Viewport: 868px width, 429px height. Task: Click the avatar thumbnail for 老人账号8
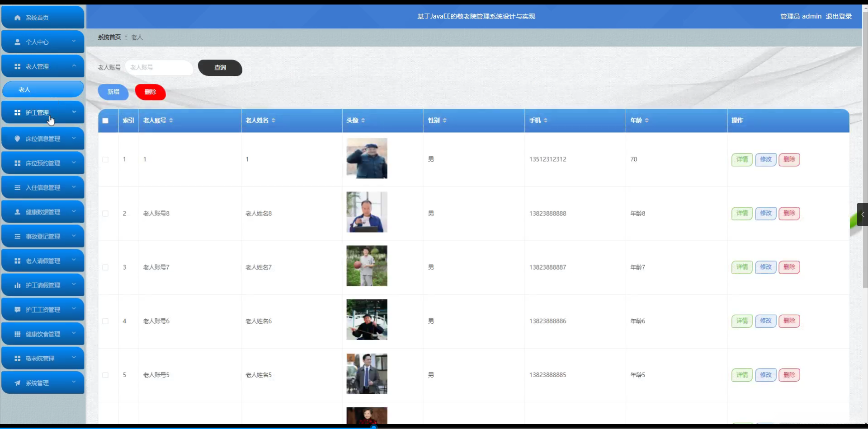(367, 212)
